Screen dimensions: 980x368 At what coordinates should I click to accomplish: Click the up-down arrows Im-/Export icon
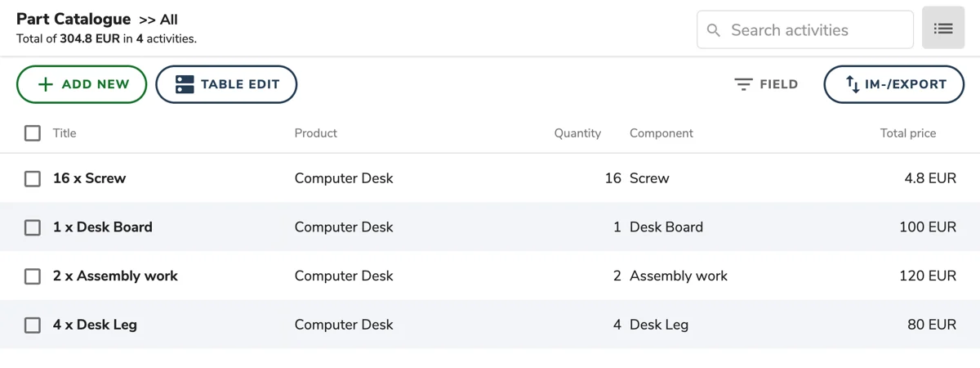853,84
